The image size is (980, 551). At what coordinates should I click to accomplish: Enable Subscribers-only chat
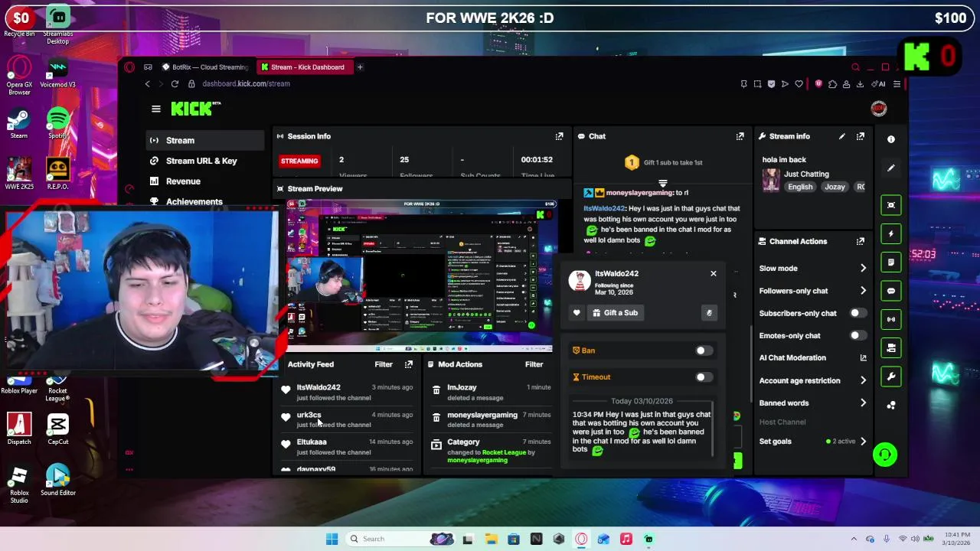[858, 313]
